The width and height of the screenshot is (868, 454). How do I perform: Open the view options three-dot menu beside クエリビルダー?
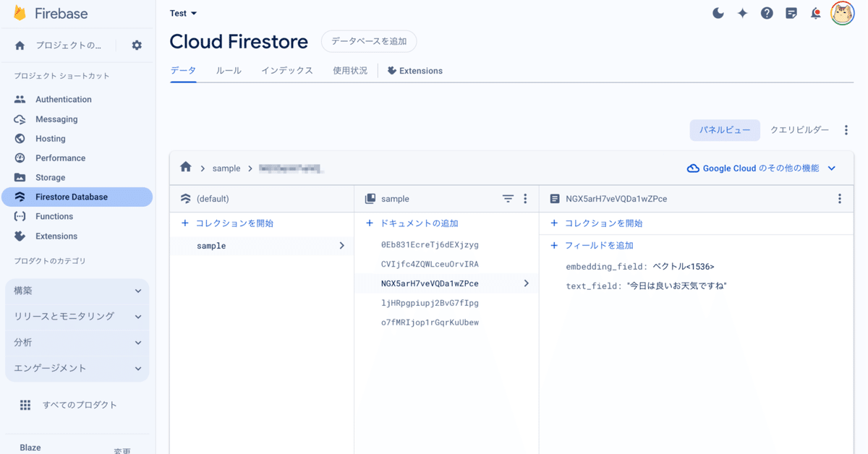pos(846,130)
